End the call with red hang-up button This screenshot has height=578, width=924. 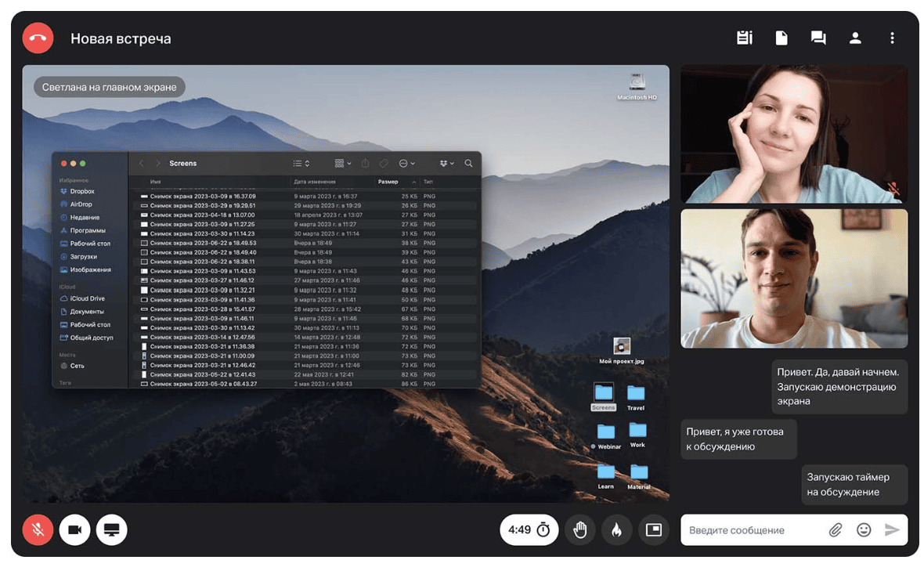(38, 38)
